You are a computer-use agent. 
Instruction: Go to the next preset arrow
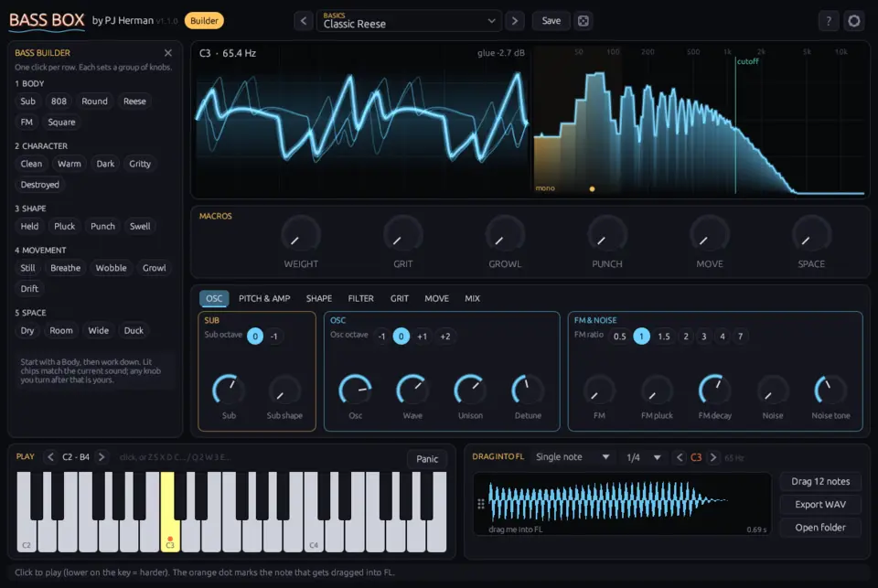(515, 21)
